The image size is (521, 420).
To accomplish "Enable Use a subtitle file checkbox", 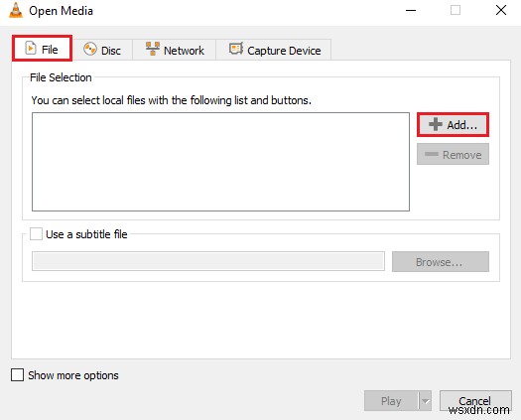I will tap(36, 234).
